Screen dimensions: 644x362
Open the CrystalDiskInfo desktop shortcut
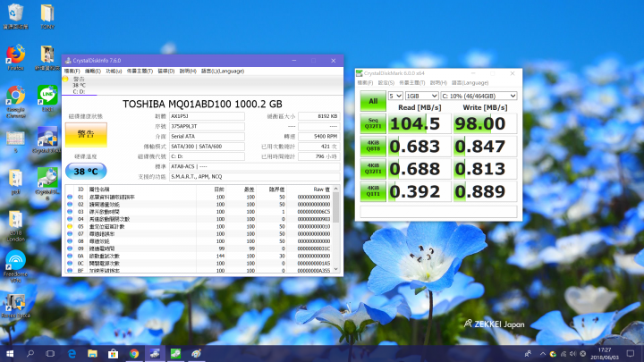click(47, 139)
